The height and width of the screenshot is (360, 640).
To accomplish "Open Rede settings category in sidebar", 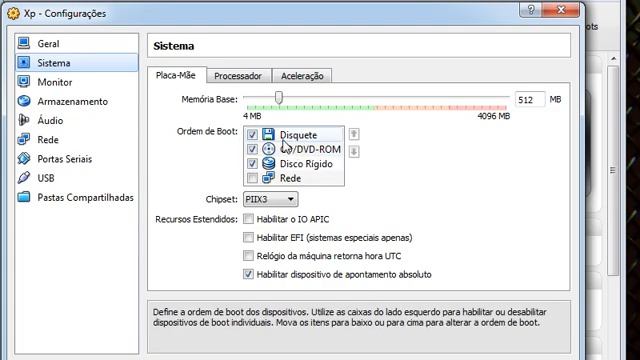I will [x=77, y=139].
